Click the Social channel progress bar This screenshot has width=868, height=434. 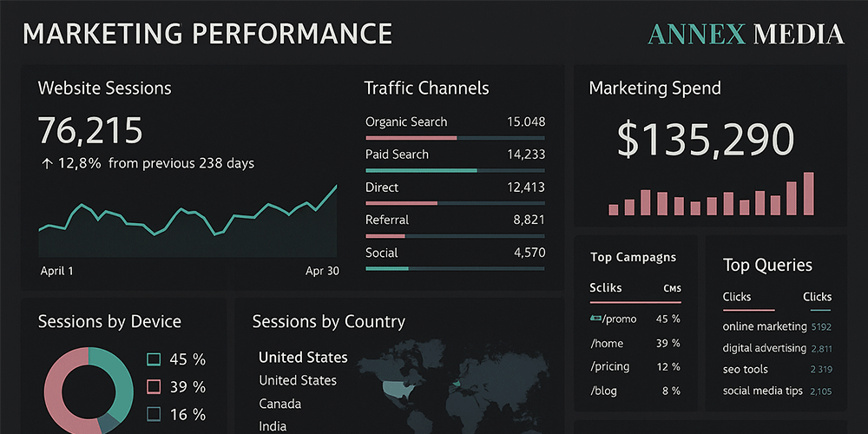click(x=455, y=268)
